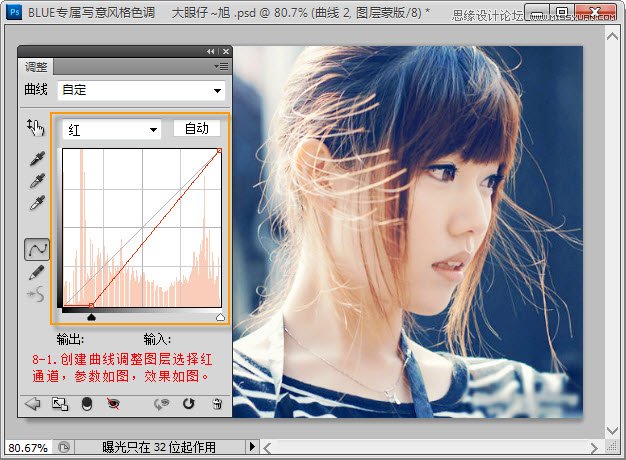Toggle adjustment layer visibility eye icon

[x=113, y=404]
